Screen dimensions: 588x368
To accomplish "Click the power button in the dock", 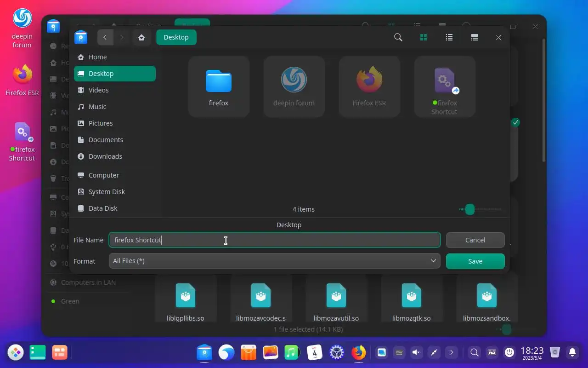I will (x=509, y=353).
